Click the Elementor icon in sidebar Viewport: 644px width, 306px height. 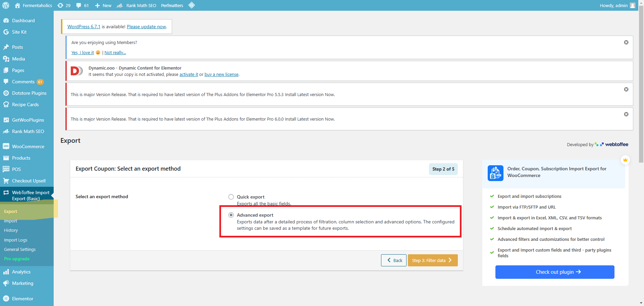(x=6, y=299)
